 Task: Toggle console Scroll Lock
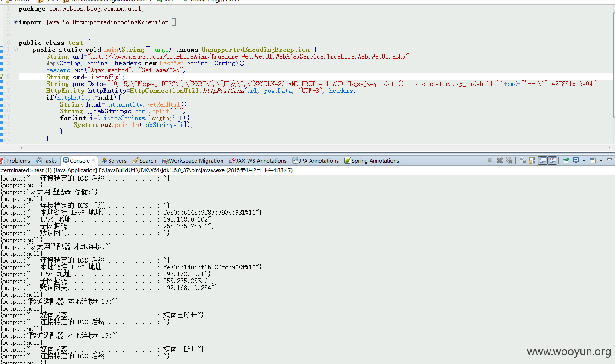point(532,161)
